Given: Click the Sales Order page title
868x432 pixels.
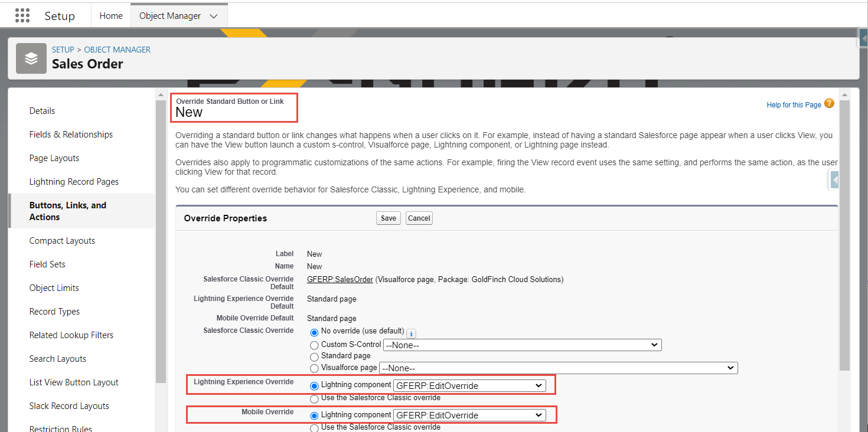Looking at the screenshot, I should coord(87,64).
